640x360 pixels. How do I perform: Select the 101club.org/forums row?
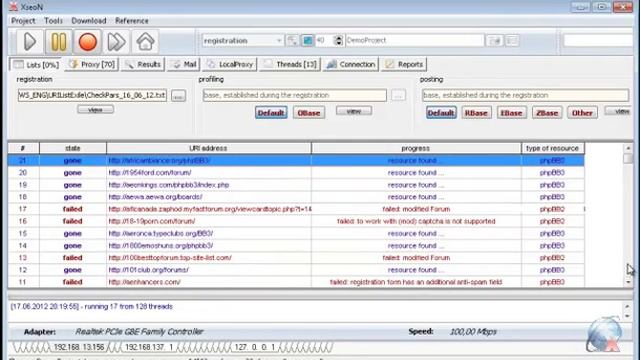[x=296, y=270]
